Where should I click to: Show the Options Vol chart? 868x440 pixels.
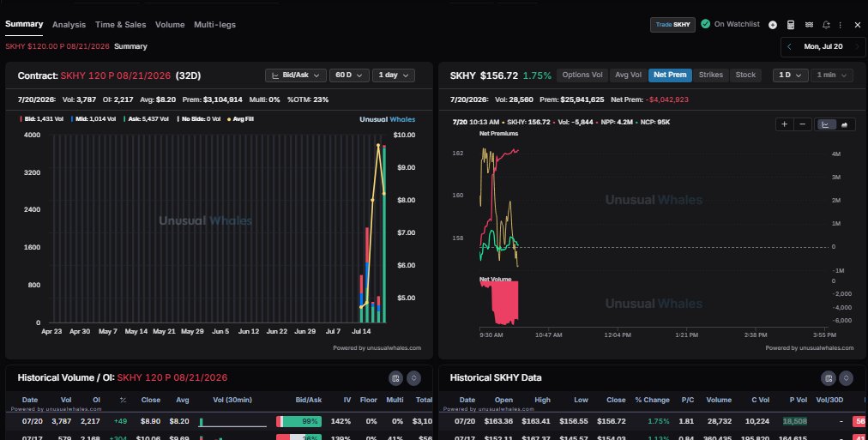[x=582, y=75]
